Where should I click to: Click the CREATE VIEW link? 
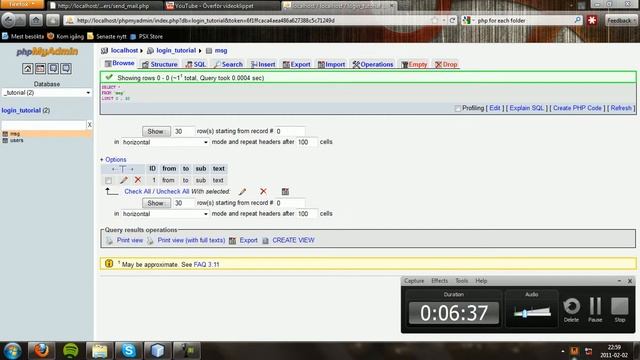tap(293, 240)
